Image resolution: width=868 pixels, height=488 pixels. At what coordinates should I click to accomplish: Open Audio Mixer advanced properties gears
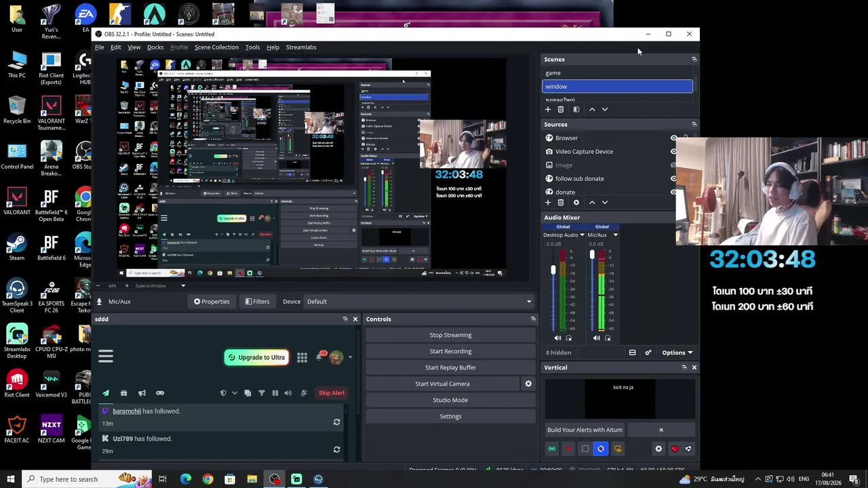coord(648,352)
